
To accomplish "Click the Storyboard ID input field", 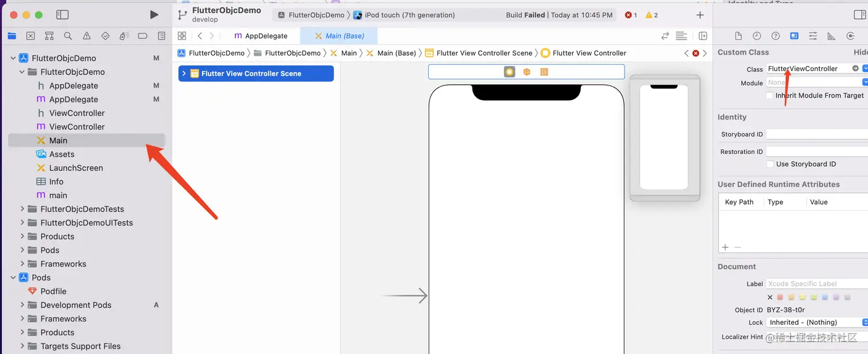I will (x=817, y=134).
